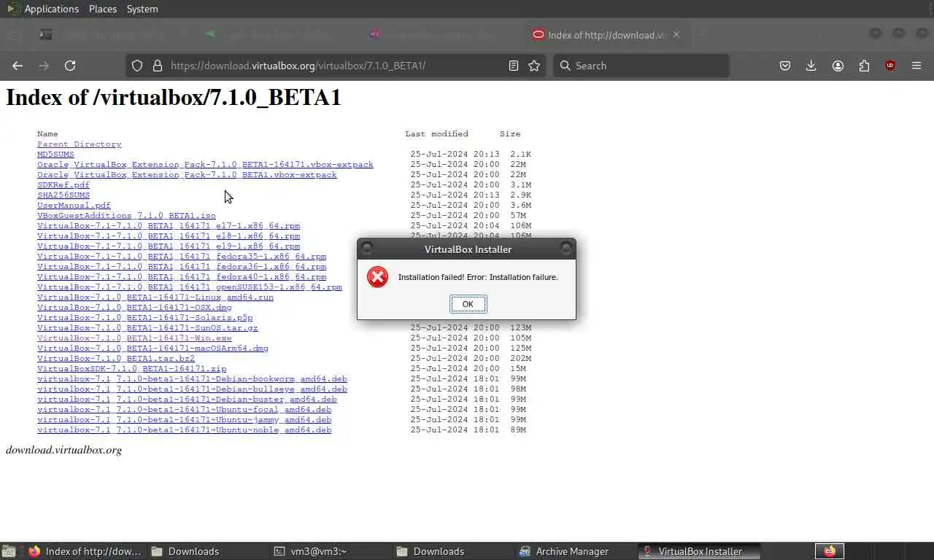The height and width of the screenshot is (560, 934).
Task: Download the fedora36 rpm package
Action: (x=182, y=267)
